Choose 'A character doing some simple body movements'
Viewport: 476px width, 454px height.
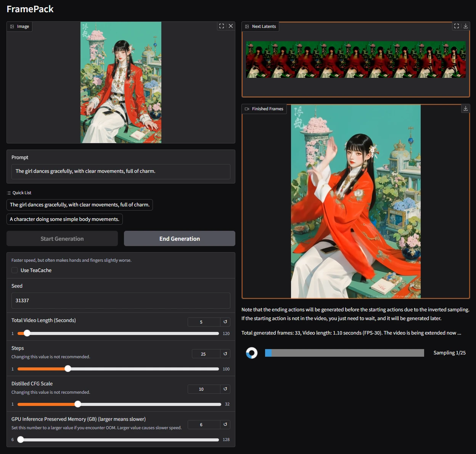tap(64, 219)
